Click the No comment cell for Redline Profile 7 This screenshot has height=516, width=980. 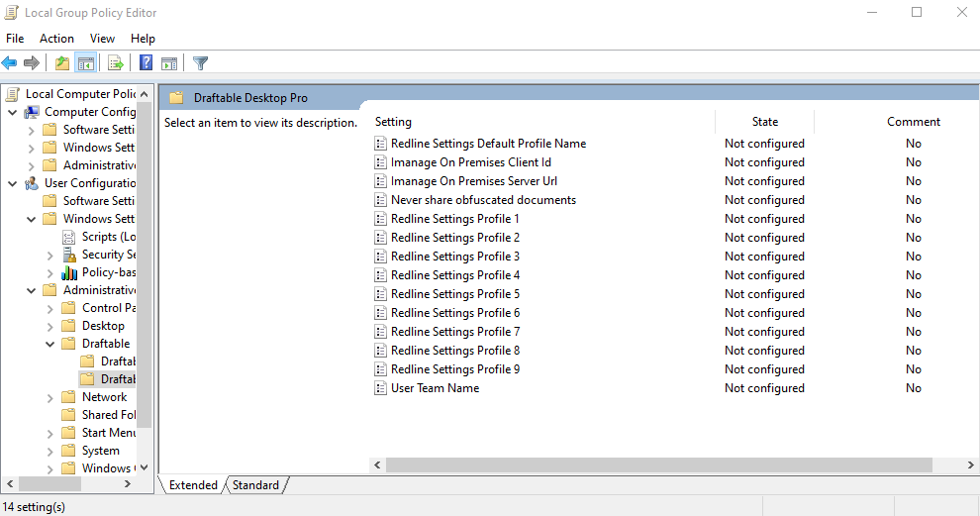913,332
